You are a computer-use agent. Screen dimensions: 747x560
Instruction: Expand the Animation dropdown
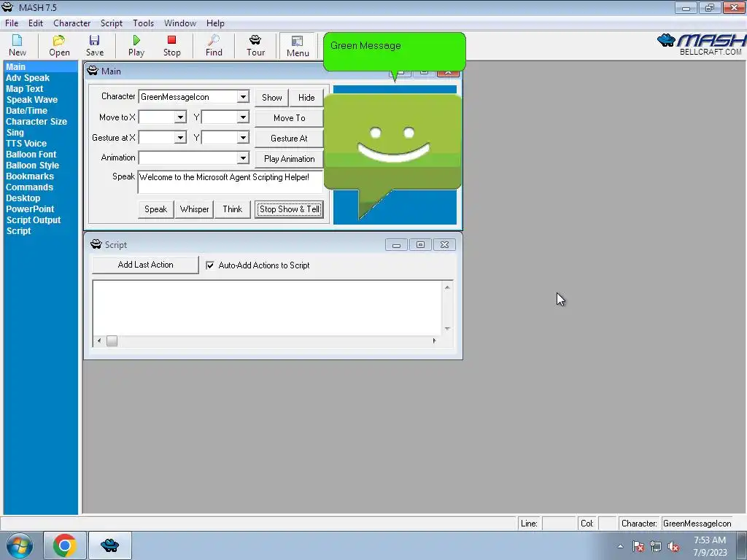click(243, 157)
